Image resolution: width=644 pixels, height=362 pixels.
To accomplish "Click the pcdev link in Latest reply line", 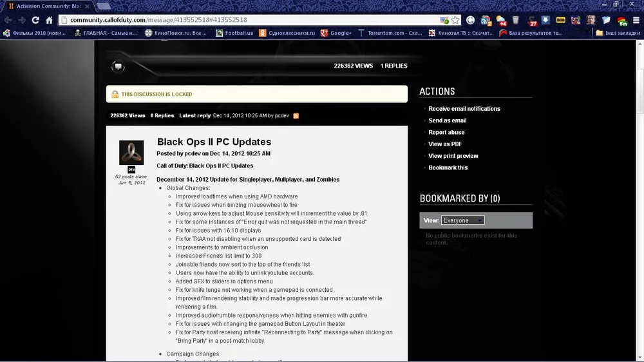I will point(282,116).
